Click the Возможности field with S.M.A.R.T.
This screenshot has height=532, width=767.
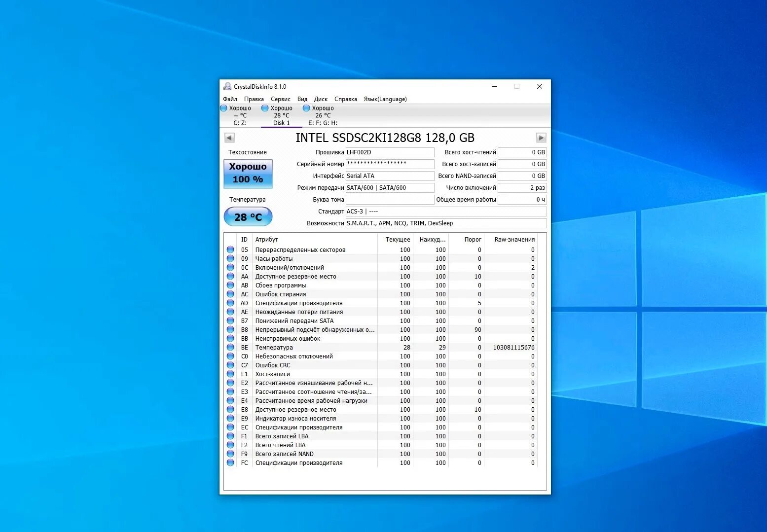tap(446, 223)
